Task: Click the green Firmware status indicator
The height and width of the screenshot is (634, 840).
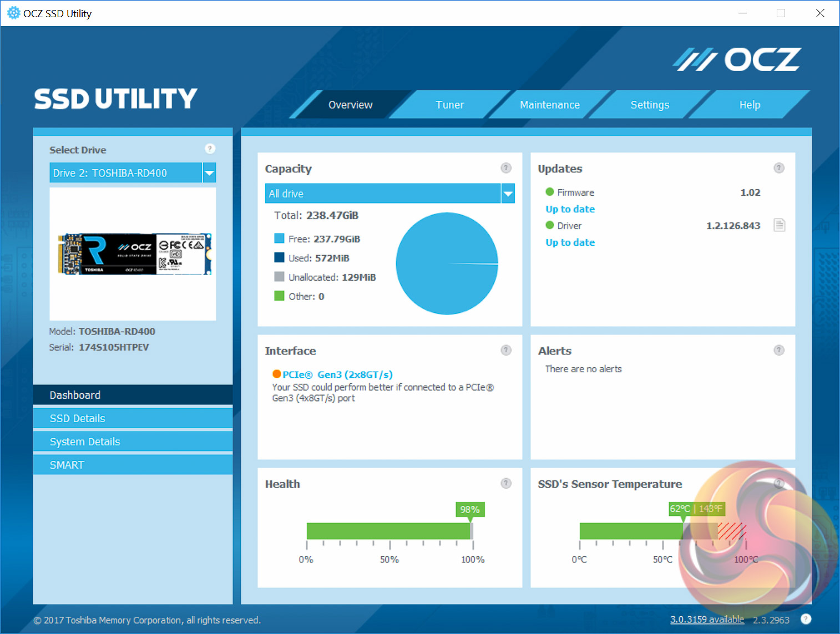Action: coord(550,192)
